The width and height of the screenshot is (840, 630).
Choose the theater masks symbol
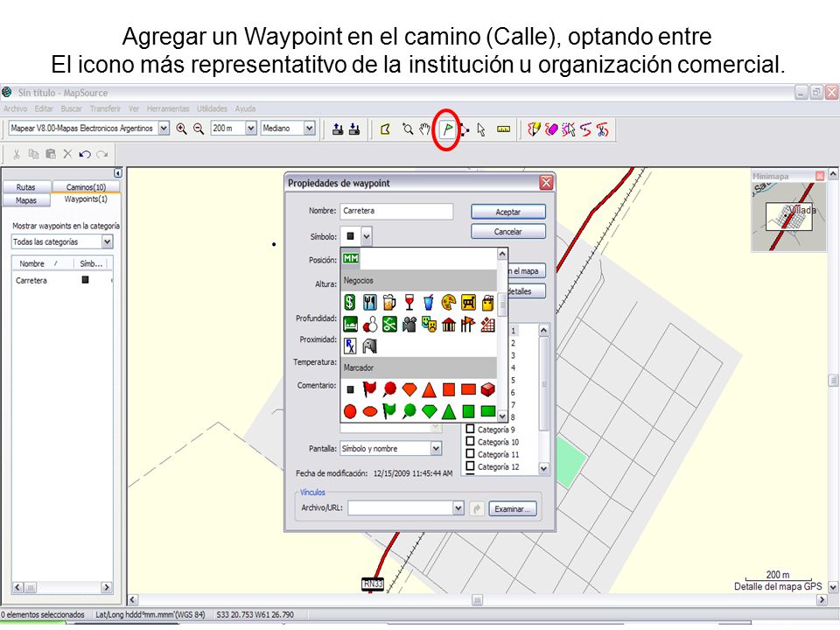tap(429, 324)
